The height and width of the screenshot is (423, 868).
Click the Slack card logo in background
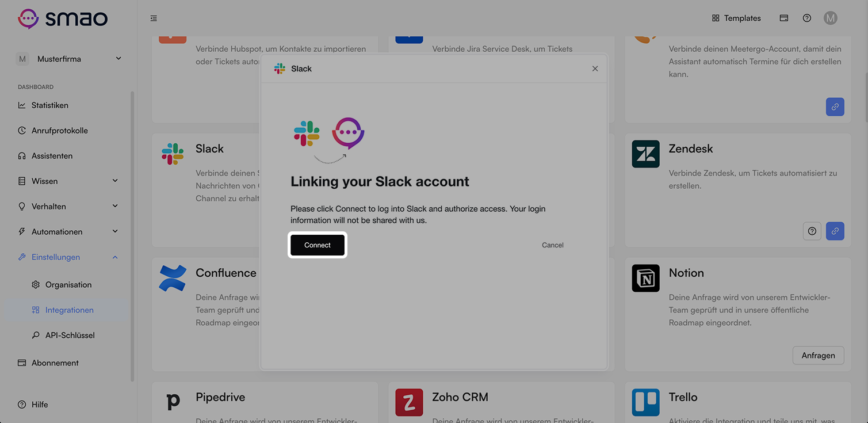click(x=173, y=154)
